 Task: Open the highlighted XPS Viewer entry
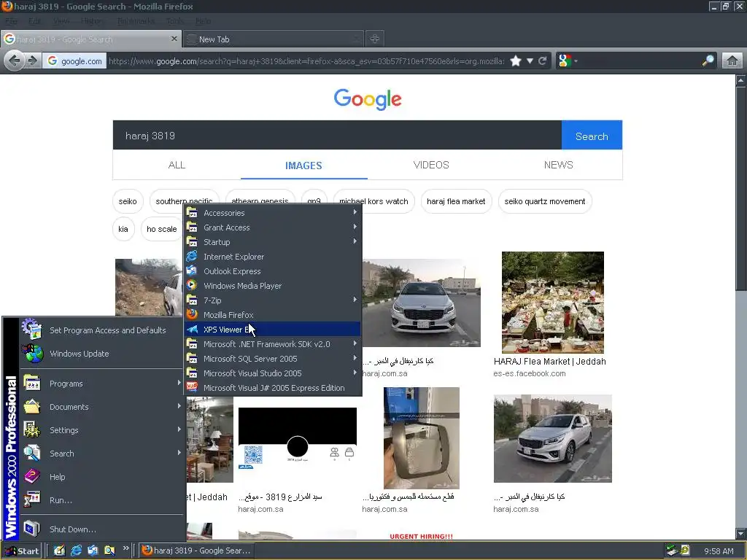(273, 330)
